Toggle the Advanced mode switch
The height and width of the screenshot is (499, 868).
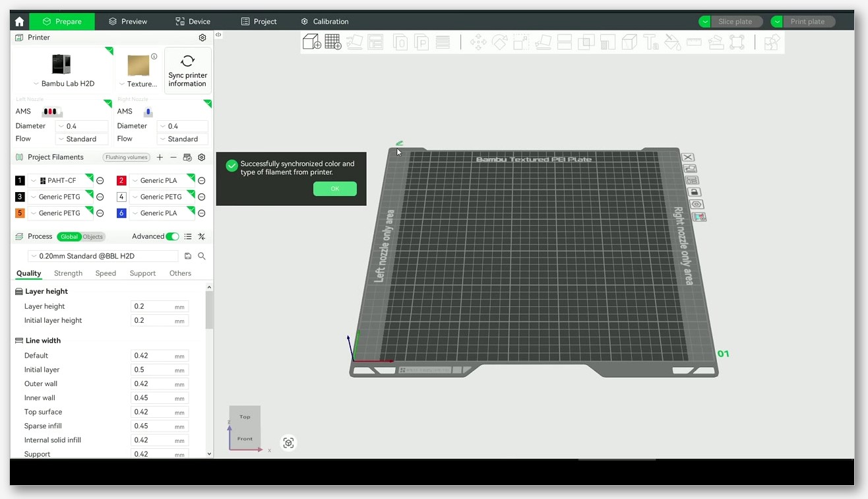(172, 236)
